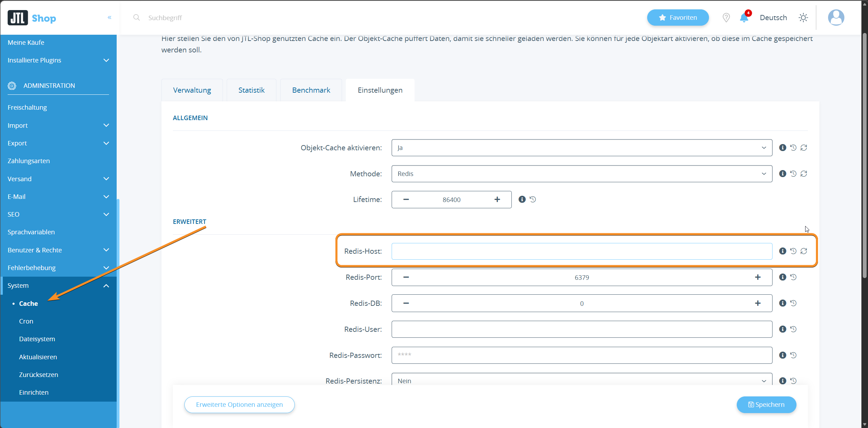Toggle dark mode via sun icon
Screen dimensions: 868x428
pos(803,18)
